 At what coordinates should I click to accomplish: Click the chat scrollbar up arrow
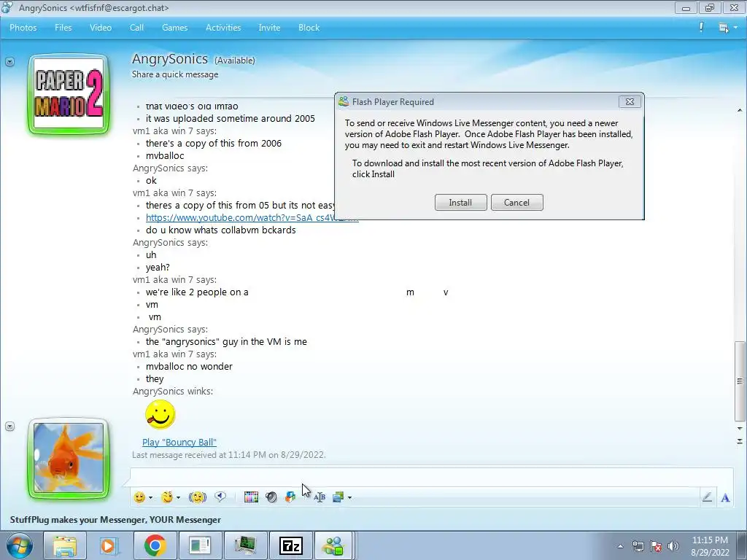[x=740, y=111]
